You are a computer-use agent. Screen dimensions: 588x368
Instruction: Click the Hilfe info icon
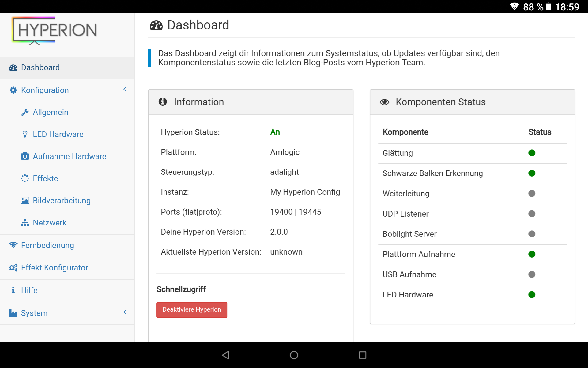pyautogui.click(x=13, y=290)
